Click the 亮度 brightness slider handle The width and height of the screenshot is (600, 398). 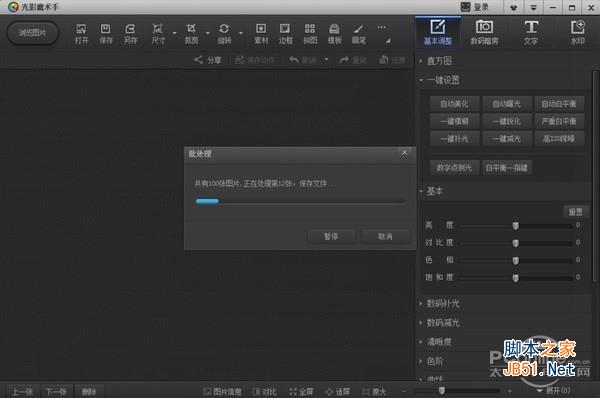(x=516, y=226)
